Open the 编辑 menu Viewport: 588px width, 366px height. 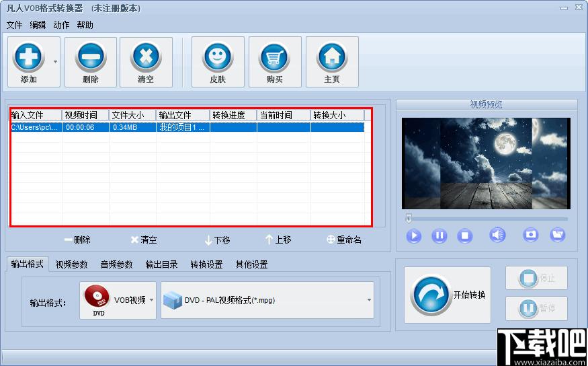38,25
